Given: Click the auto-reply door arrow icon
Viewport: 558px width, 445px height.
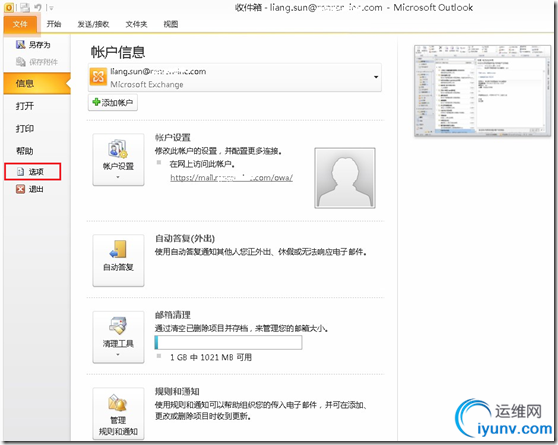Looking at the screenshot, I should [x=118, y=249].
